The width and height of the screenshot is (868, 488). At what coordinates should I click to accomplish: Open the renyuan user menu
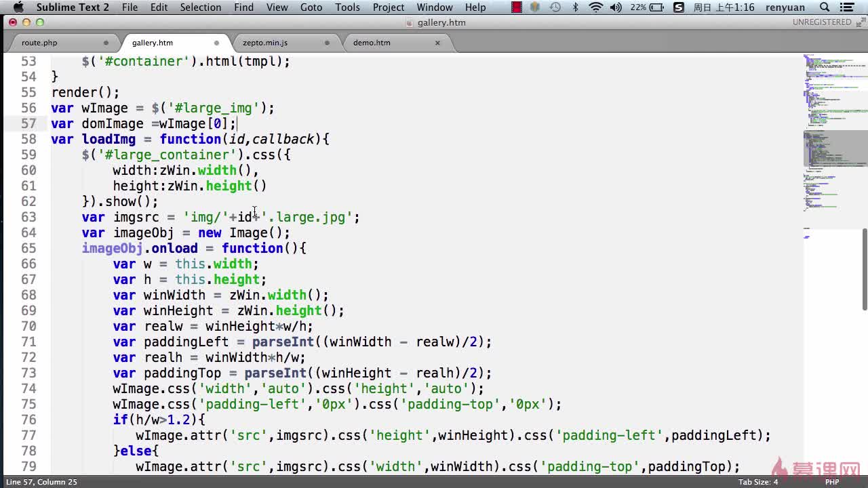pos(785,7)
